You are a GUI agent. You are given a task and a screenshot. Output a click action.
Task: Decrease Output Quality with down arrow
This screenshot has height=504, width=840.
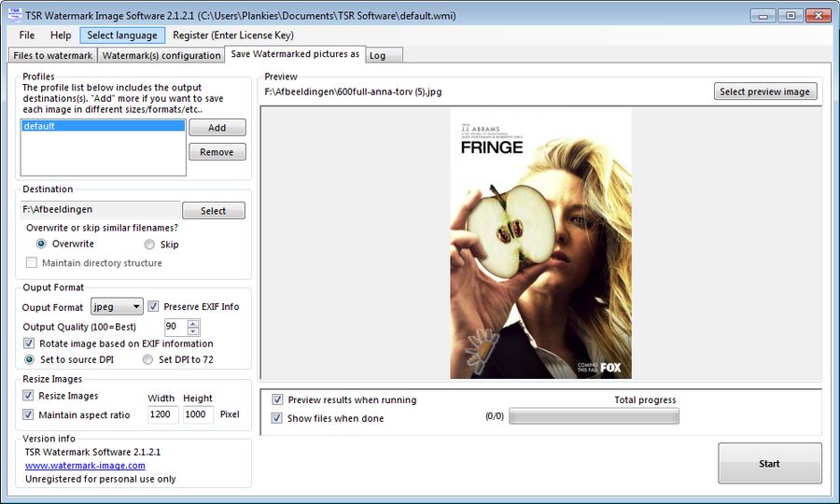tap(193, 331)
